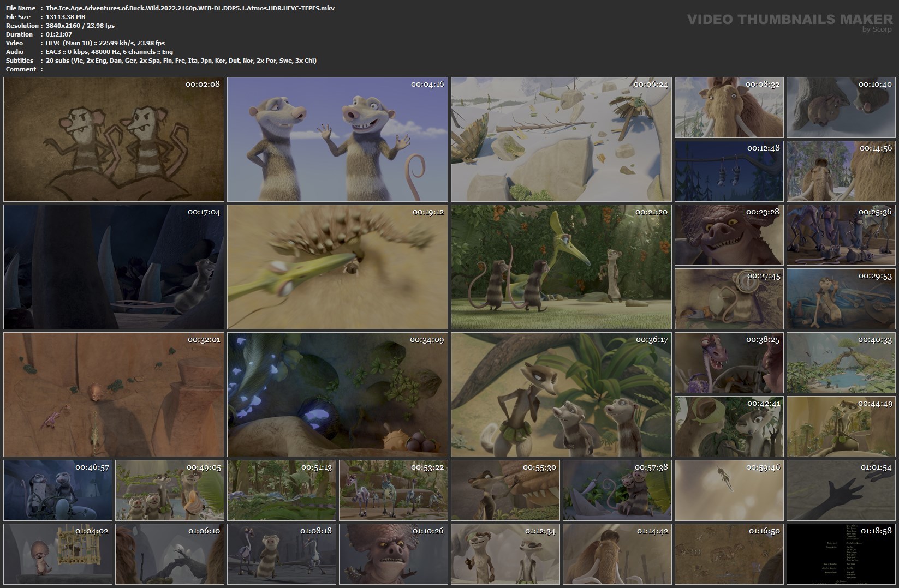899x588 pixels.
Task: Open the thumbnail stamped 00:38:25
Action: pos(729,363)
